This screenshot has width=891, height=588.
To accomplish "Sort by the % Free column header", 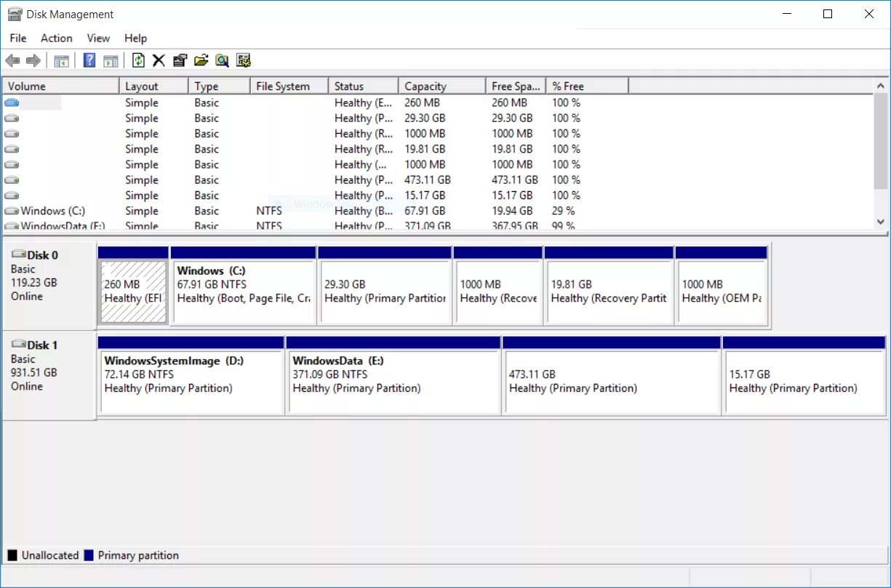I will (587, 86).
